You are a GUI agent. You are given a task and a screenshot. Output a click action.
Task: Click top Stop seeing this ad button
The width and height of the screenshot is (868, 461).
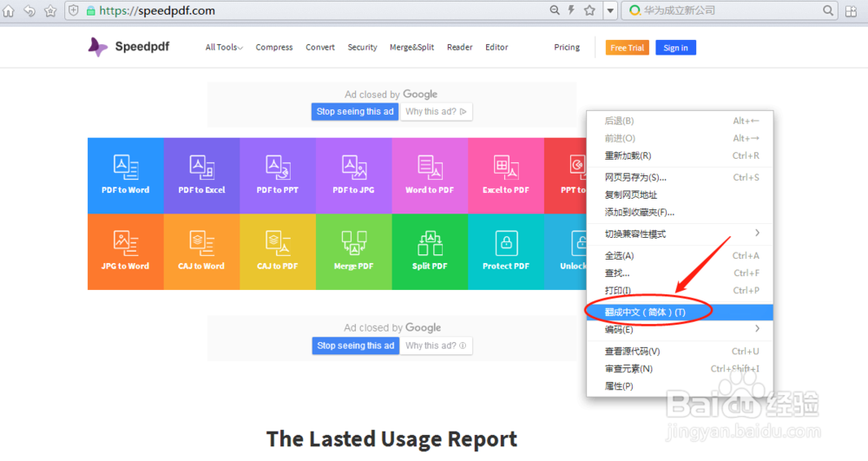point(355,111)
